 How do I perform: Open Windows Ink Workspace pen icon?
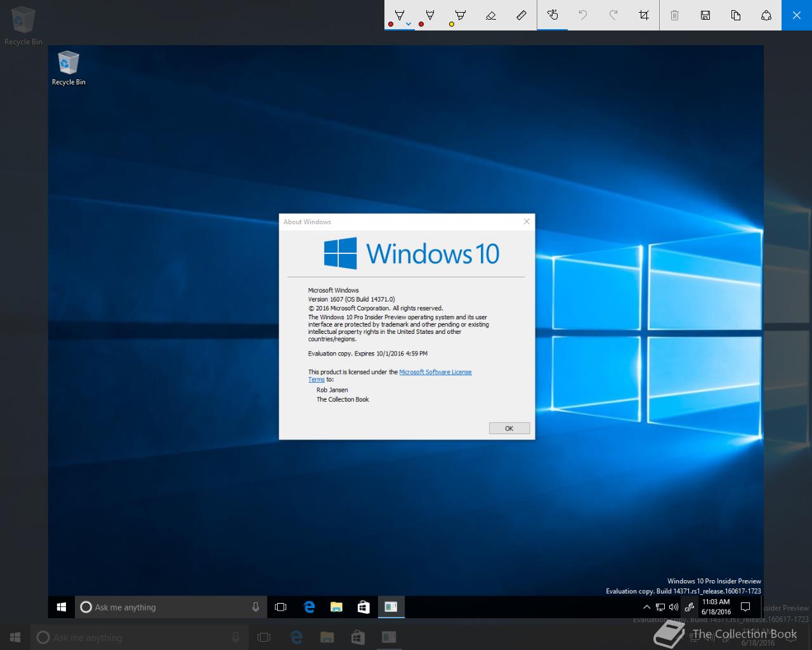tap(690, 607)
